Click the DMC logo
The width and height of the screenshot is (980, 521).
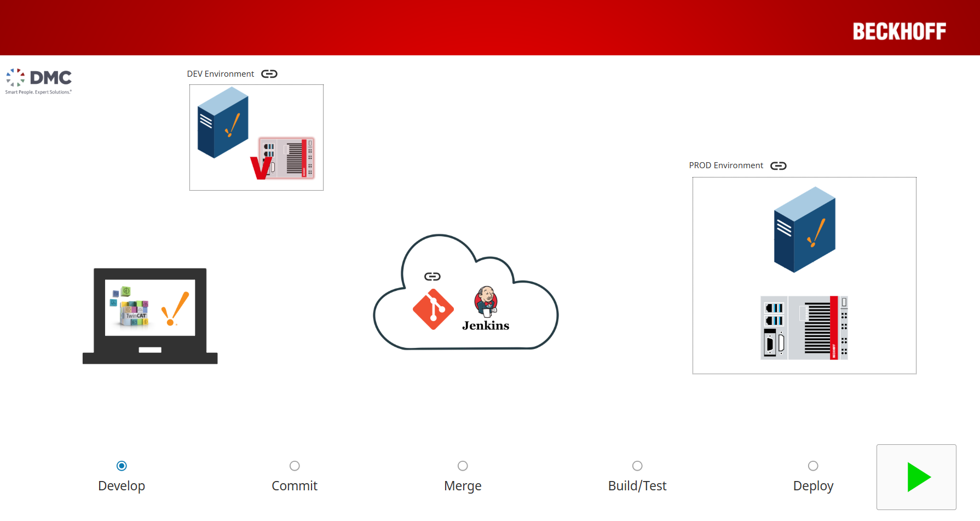tap(38, 82)
